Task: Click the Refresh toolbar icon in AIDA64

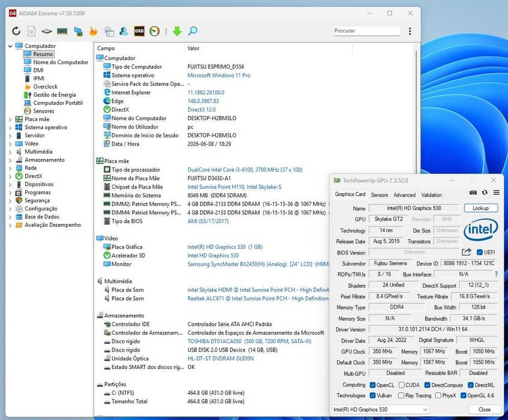Action: [x=16, y=31]
